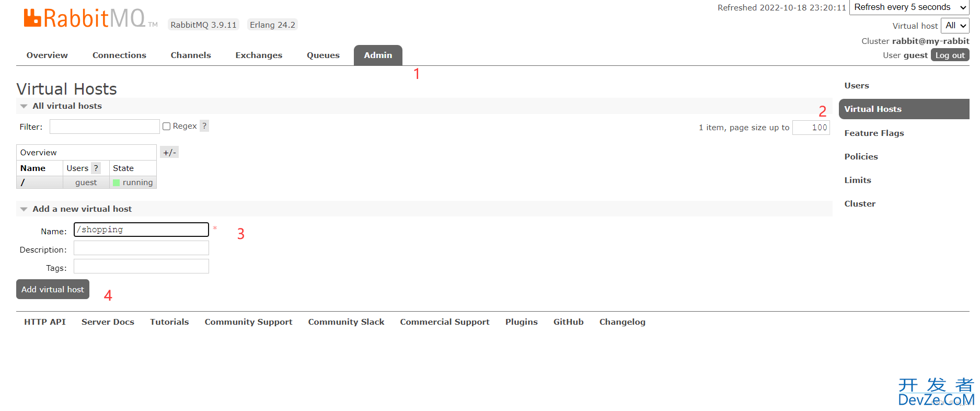Click the Refreshed timestamp text

(781, 8)
